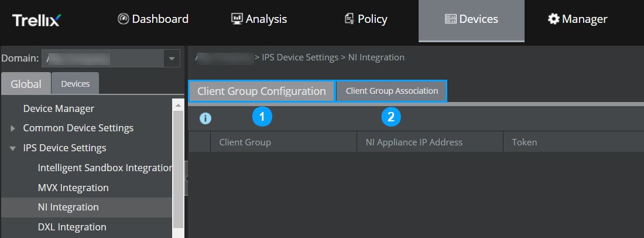The height and width of the screenshot is (238, 644).
Task: Select IPS Device Settings item
Action: (64, 148)
